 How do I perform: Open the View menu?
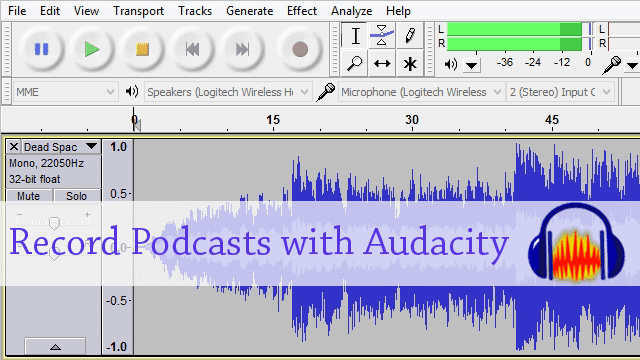coord(86,11)
